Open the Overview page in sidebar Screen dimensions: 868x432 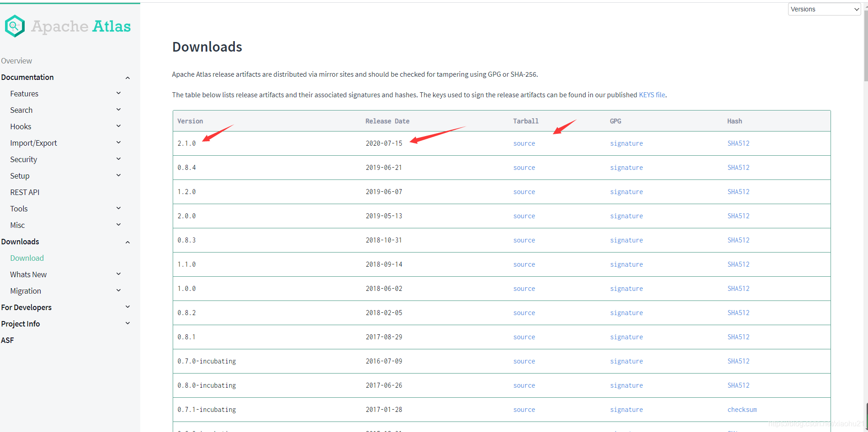(16, 61)
